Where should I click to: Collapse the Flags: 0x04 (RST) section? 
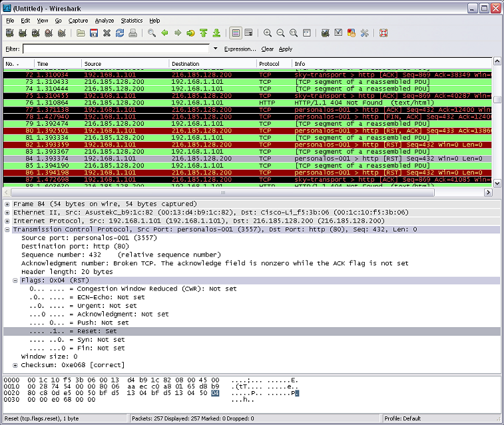click(15, 281)
